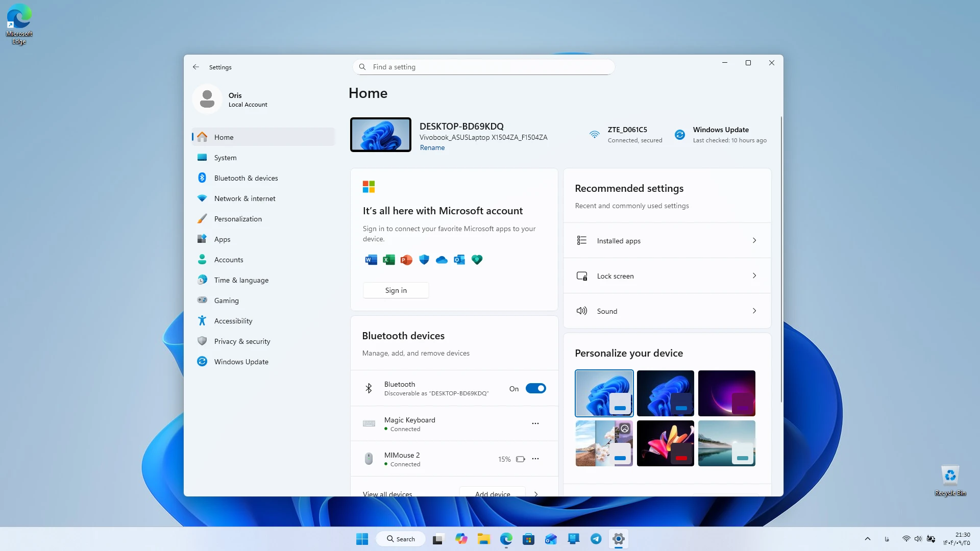The image size is (980, 551).
Task: Click the Sign in button
Action: tap(396, 290)
